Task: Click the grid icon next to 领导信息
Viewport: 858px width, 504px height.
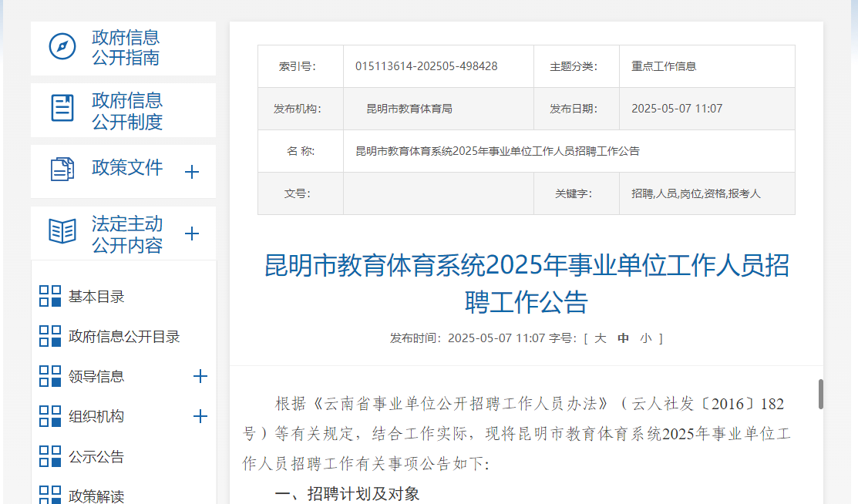Action: click(x=50, y=377)
